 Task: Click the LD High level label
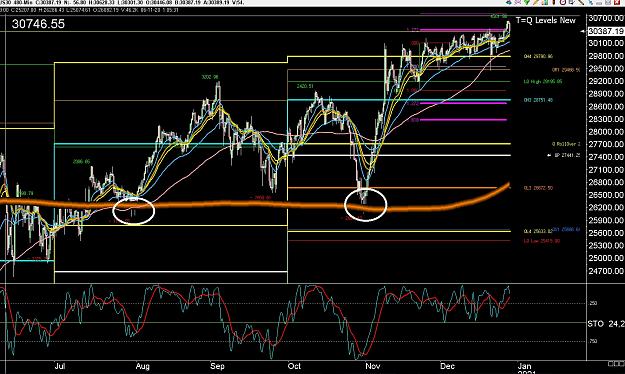point(542,81)
